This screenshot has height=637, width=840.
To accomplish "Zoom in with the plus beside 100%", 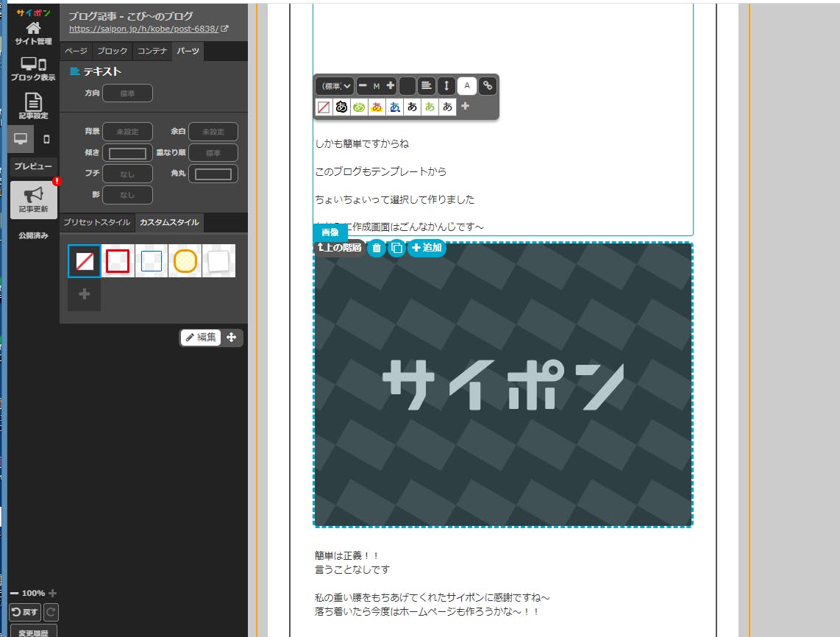I will click(52, 593).
